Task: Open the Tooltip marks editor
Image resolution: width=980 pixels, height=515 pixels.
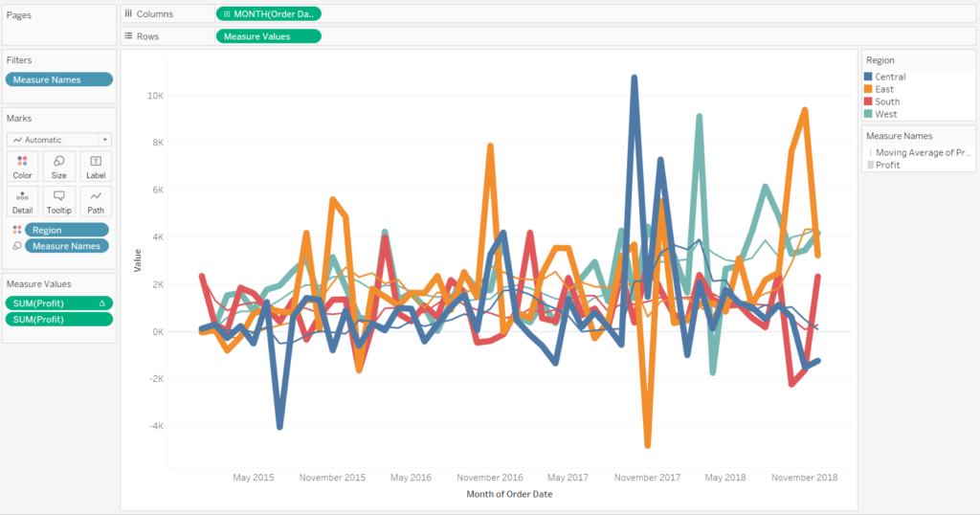Action: point(58,200)
